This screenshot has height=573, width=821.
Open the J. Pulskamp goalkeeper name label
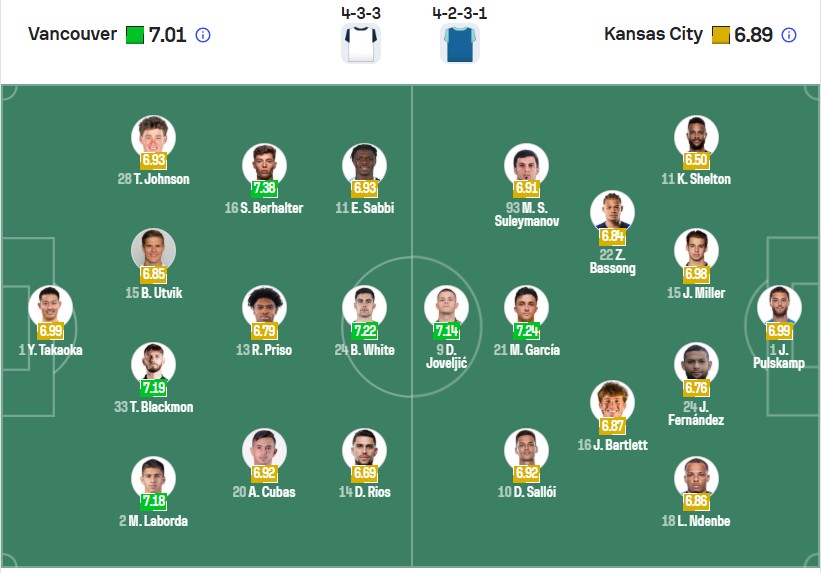(779, 356)
